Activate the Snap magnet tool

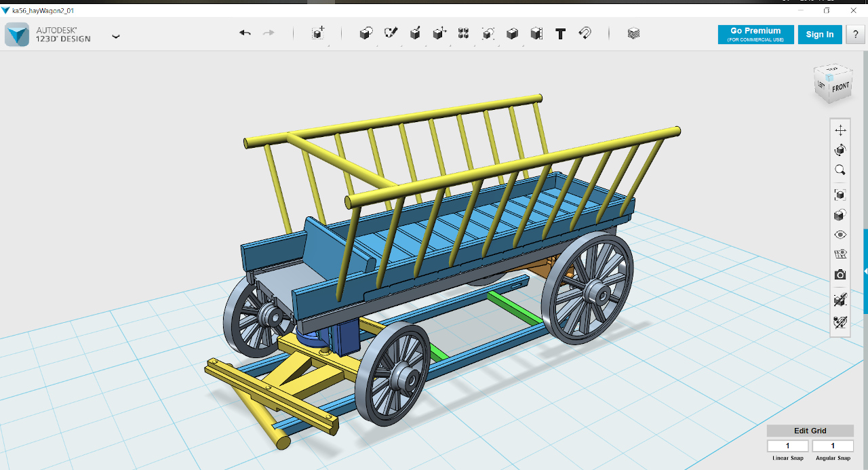(x=585, y=33)
